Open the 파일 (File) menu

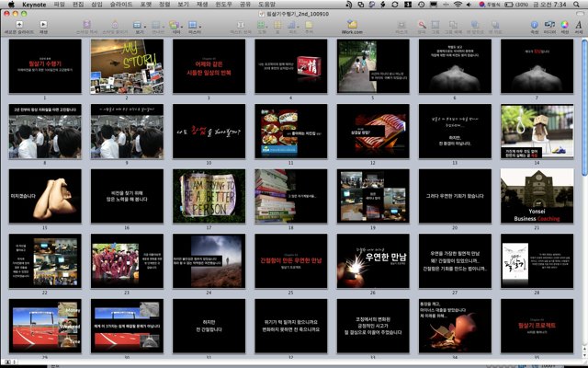59,5
